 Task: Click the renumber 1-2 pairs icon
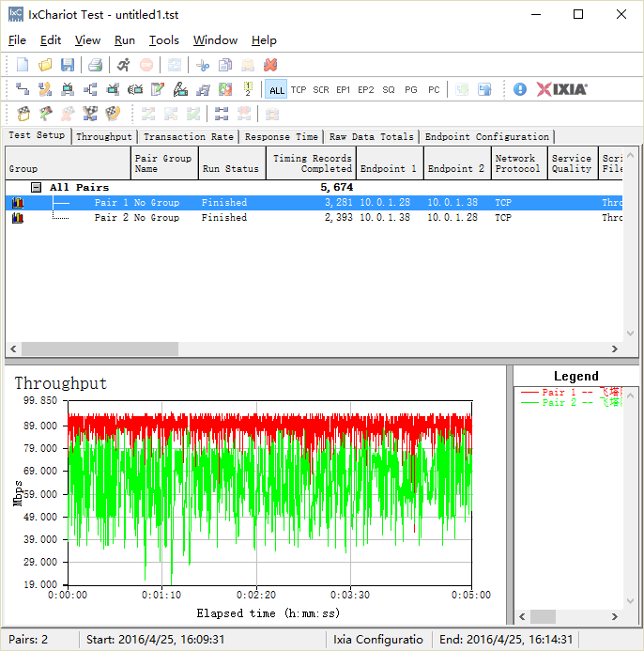[248, 89]
